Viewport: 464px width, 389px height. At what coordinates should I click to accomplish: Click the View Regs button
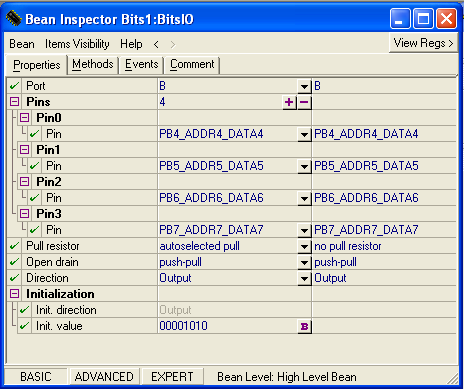[423, 43]
